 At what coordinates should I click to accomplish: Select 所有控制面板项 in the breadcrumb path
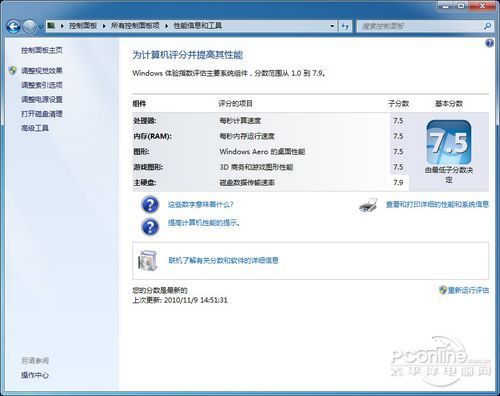pos(135,26)
